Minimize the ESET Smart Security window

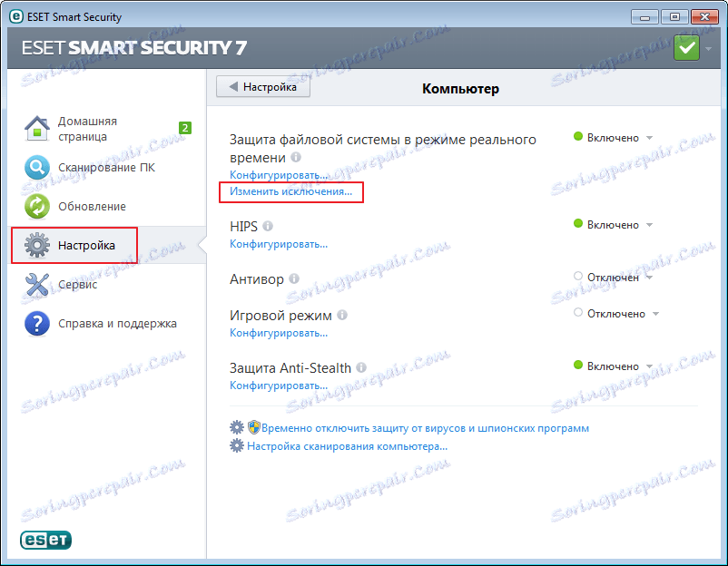644,17
